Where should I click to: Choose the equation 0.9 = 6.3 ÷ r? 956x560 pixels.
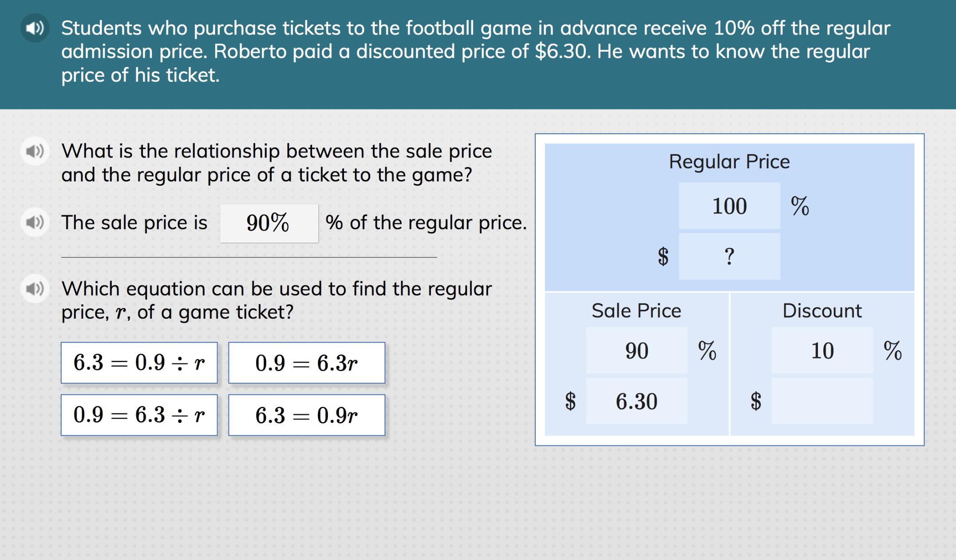[139, 415]
